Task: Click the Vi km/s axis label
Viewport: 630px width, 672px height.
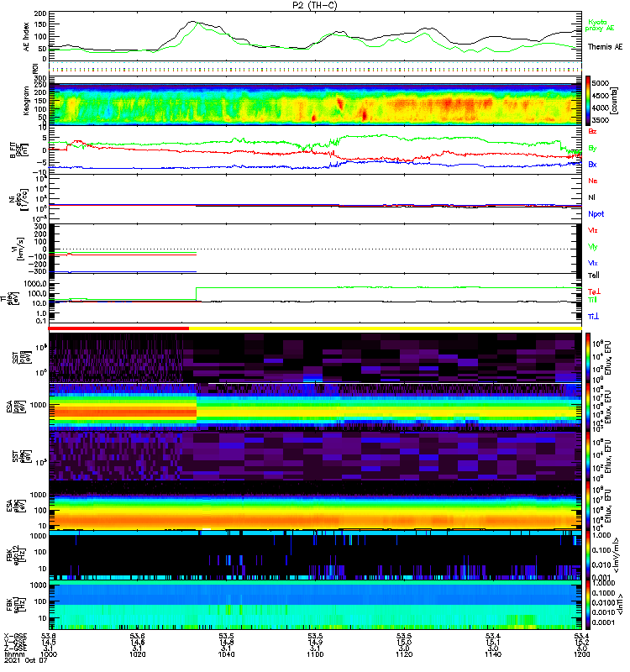Action: (19, 249)
